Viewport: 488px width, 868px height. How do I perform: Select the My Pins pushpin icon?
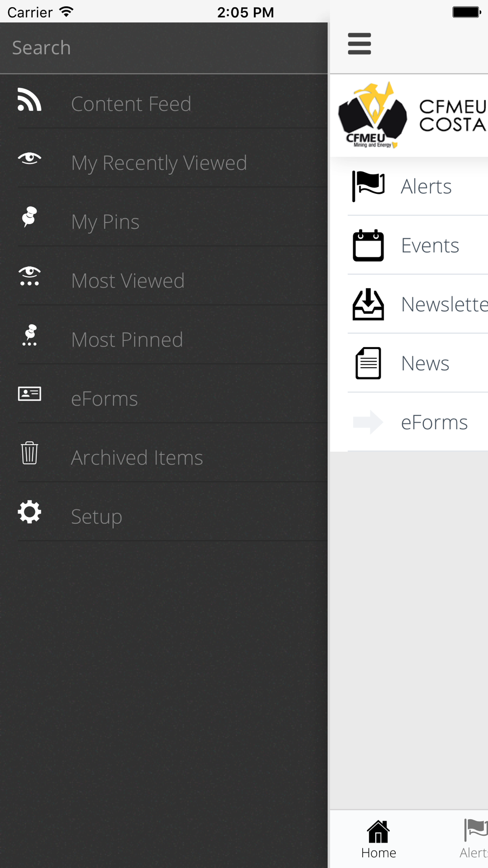click(x=29, y=217)
